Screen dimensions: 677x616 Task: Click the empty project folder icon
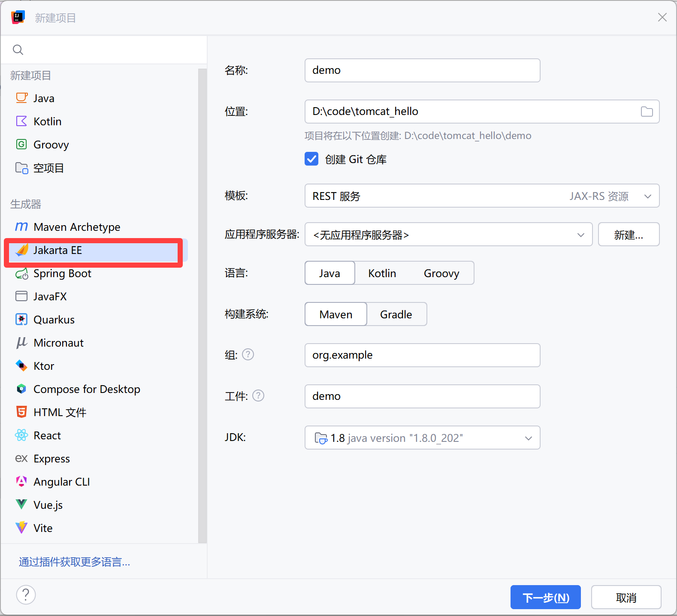tap(21, 168)
